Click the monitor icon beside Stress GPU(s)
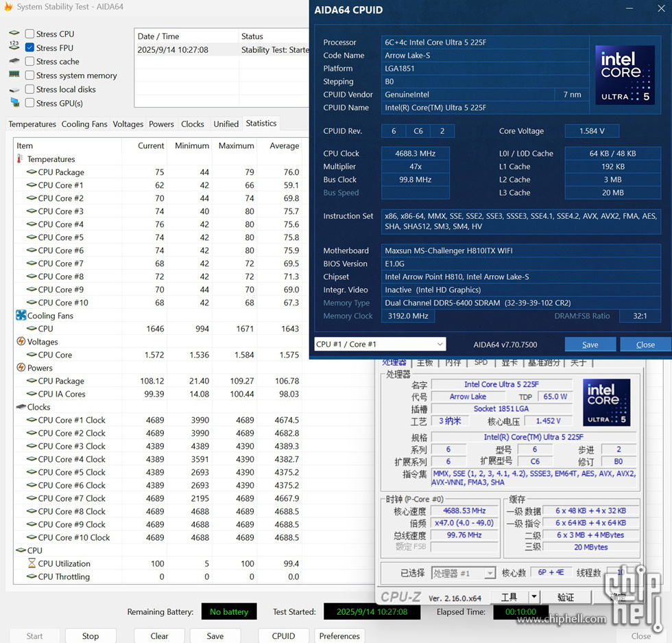Viewport: 672px width, 643px height. 15,102
